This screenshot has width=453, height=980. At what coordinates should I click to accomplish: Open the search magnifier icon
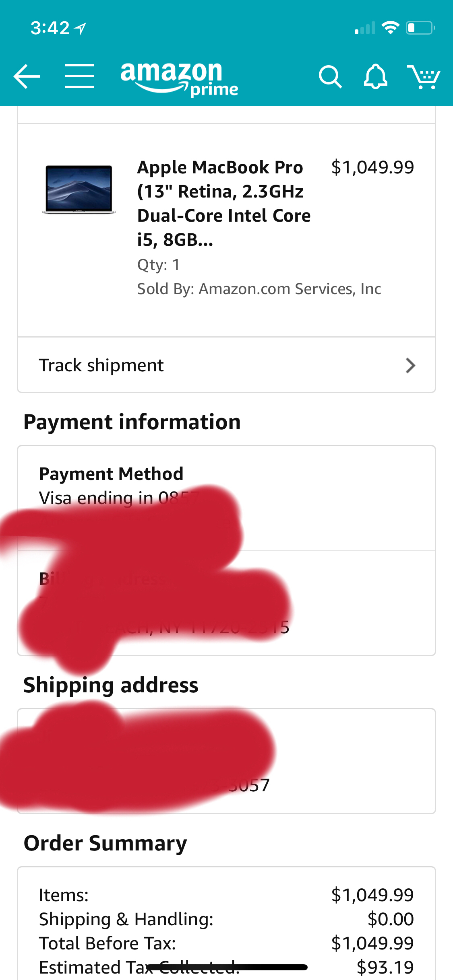coord(330,76)
